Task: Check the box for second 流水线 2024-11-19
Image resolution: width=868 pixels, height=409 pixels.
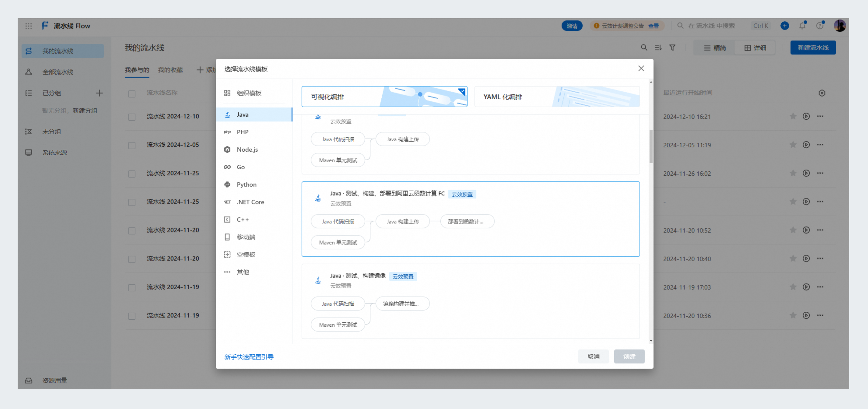Action: click(x=132, y=316)
